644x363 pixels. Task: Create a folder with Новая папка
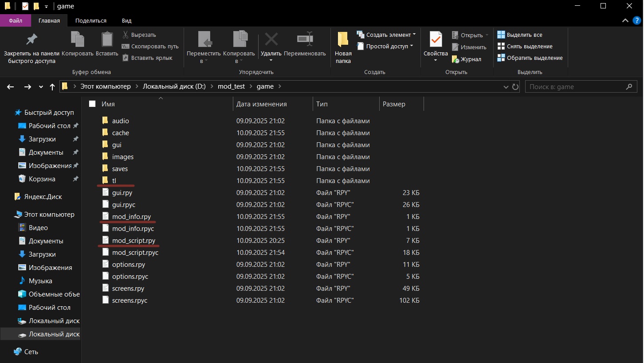click(343, 48)
